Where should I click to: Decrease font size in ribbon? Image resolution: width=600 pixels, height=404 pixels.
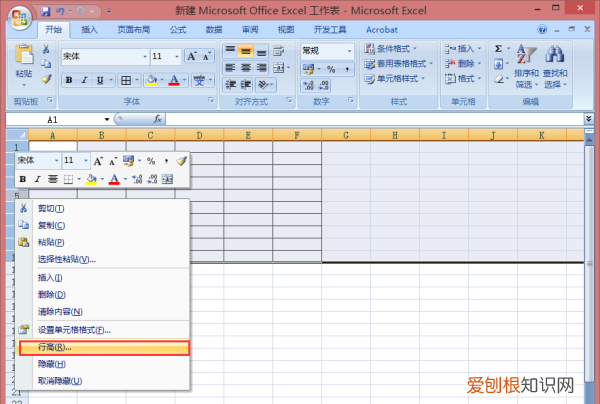click(x=206, y=56)
